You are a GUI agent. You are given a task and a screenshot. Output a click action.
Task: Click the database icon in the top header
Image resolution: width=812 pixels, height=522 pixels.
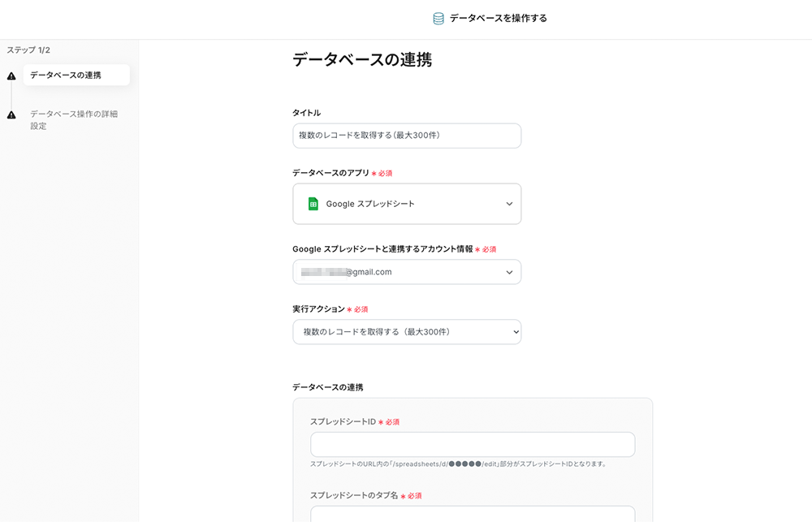click(x=438, y=19)
